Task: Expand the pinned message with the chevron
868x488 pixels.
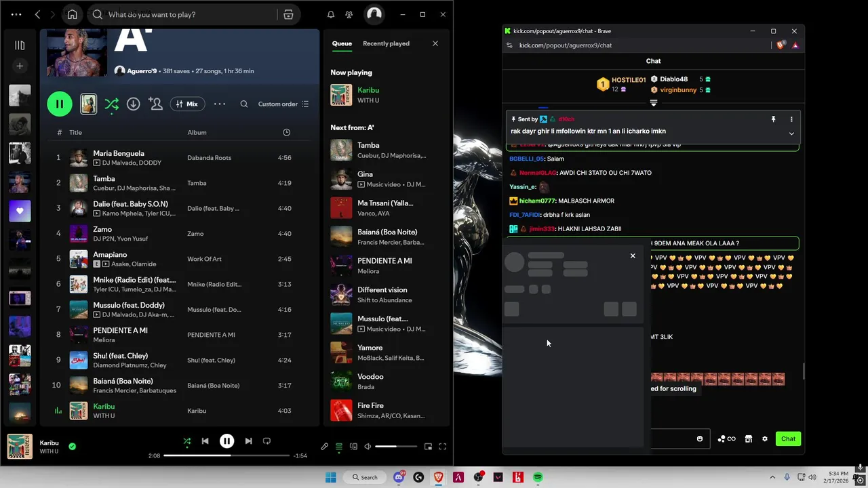Action: (x=791, y=134)
